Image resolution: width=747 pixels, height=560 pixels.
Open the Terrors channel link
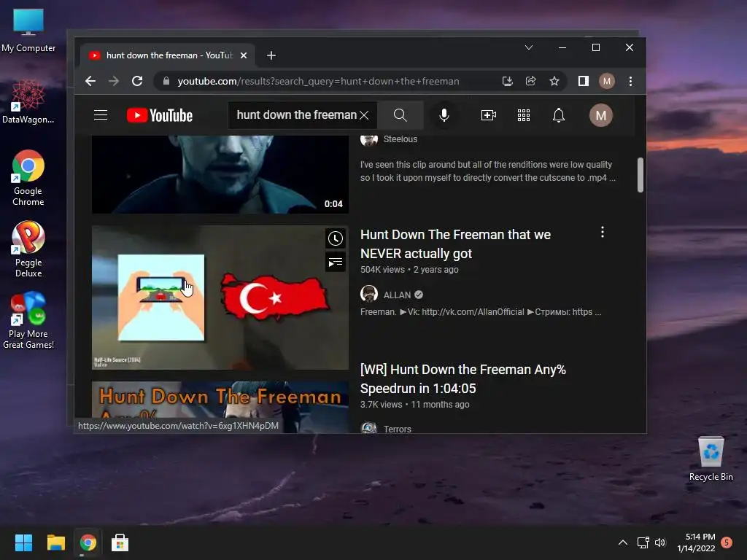tap(397, 429)
